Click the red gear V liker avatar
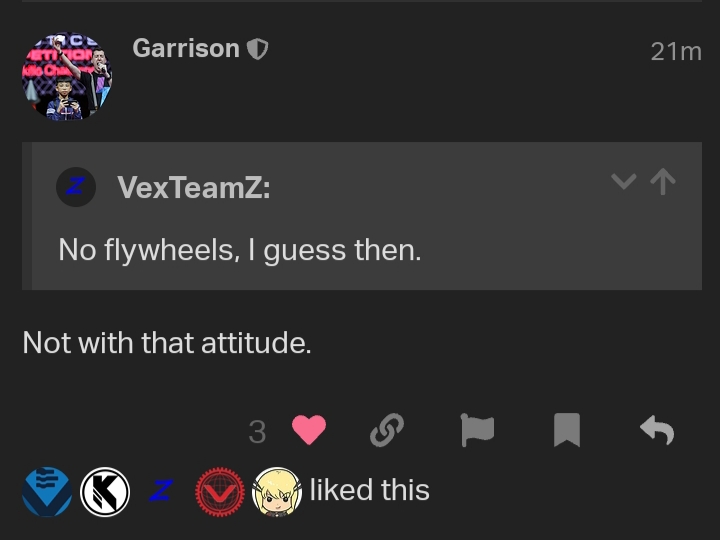The width and height of the screenshot is (720, 540). (220, 491)
